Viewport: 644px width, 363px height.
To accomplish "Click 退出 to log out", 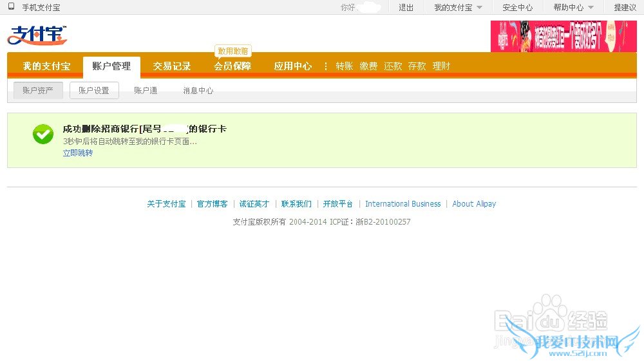I will (x=406, y=7).
